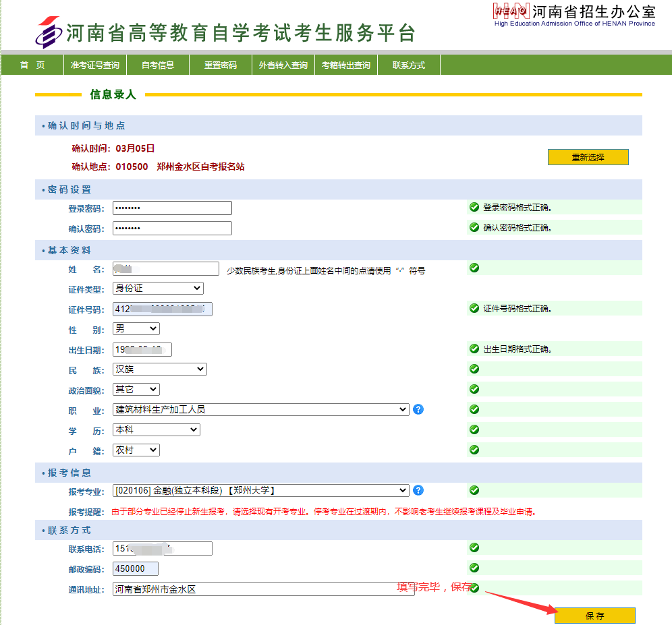
Task: Expand the 性别 gender dropdown
Action: point(136,328)
